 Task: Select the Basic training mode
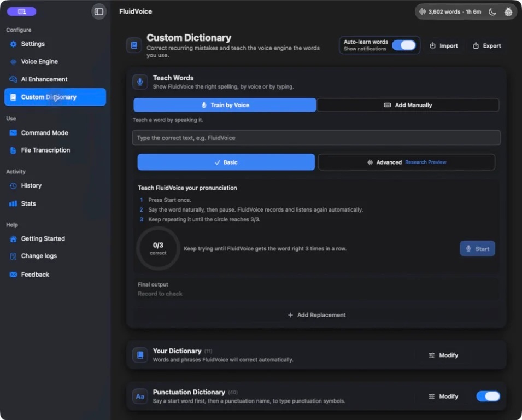tap(226, 162)
